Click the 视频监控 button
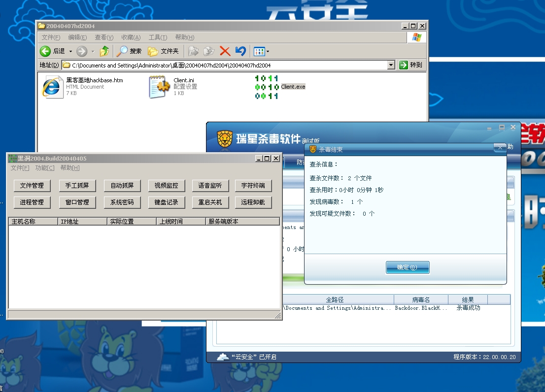The width and height of the screenshot is (545, 392). 167,185
